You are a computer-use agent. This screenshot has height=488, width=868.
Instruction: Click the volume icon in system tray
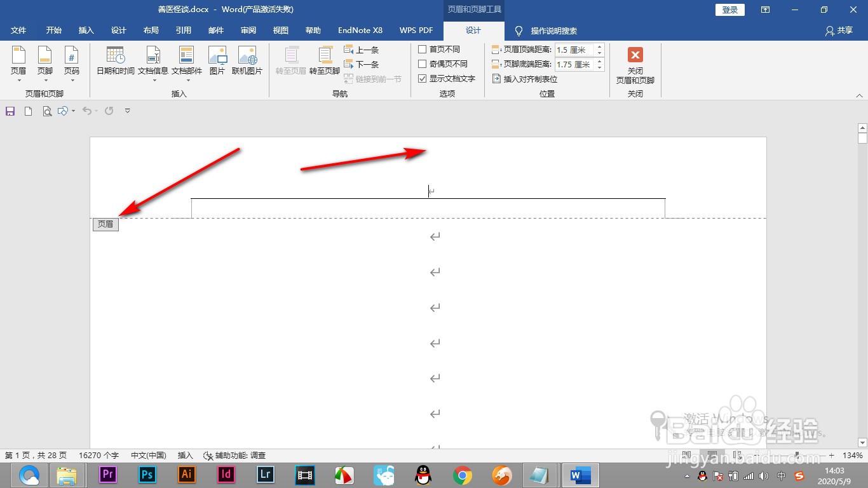[x=764, y=475]
